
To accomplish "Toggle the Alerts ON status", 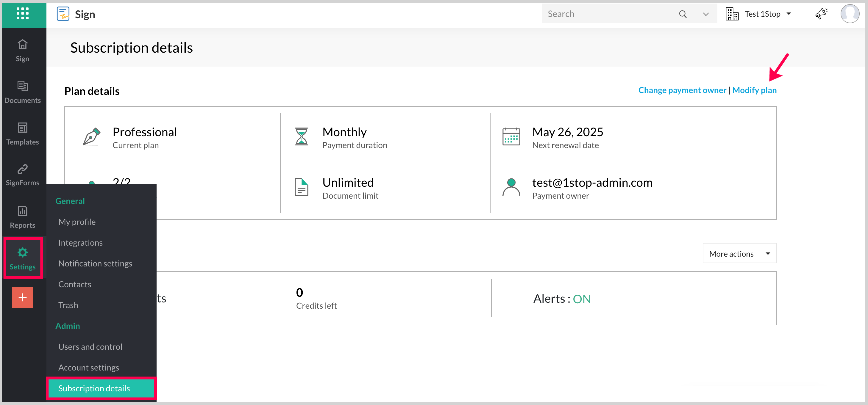I will pyautogui.click(x=582, y=299).
